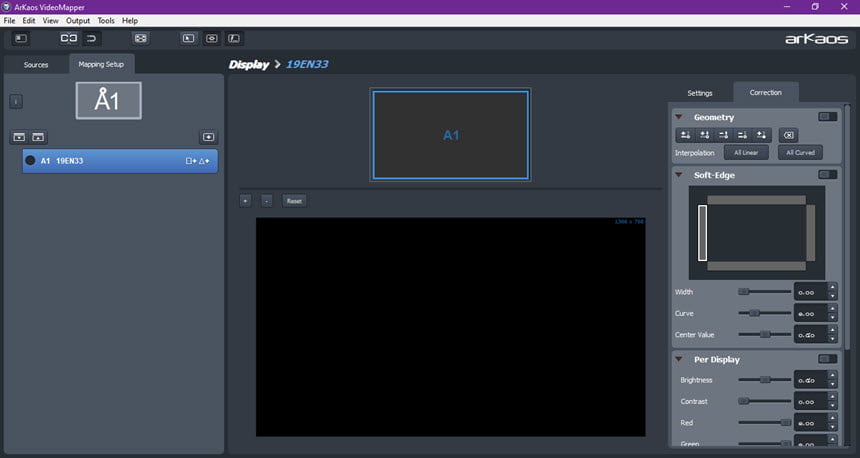Toggle the left panel layout icon in toolbar
The height and width of the screenshot is (458, 860).
click(21, 38)
